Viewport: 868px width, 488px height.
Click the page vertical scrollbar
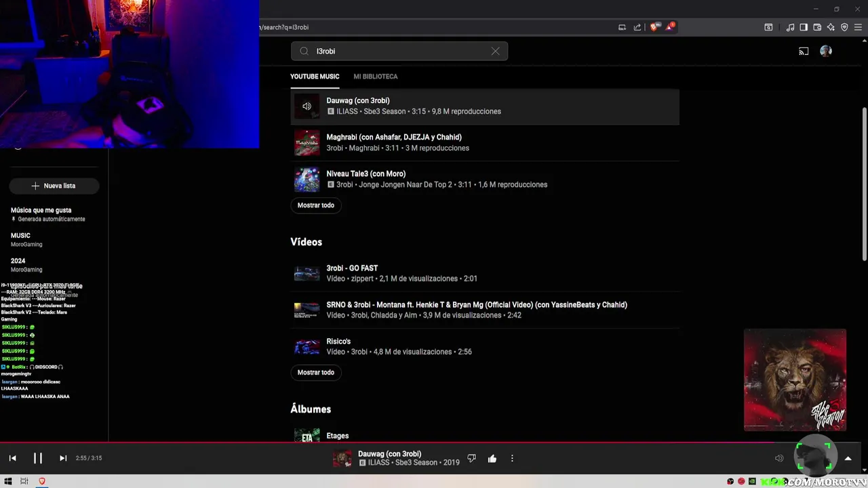coord(863,183)
